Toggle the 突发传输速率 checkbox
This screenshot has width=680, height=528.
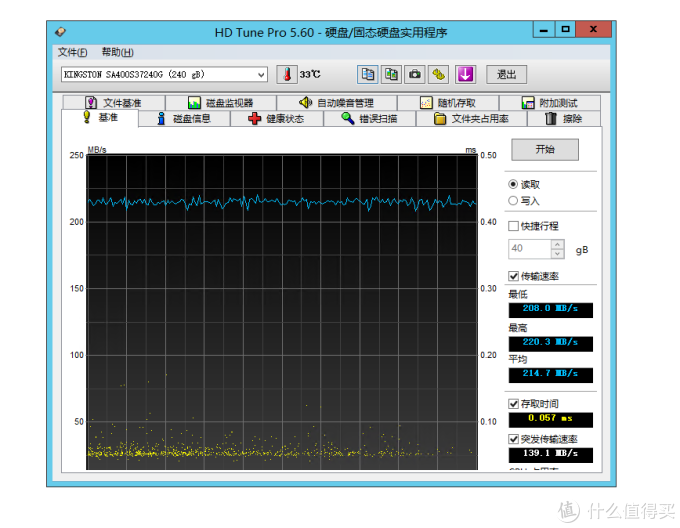(513, 439)
